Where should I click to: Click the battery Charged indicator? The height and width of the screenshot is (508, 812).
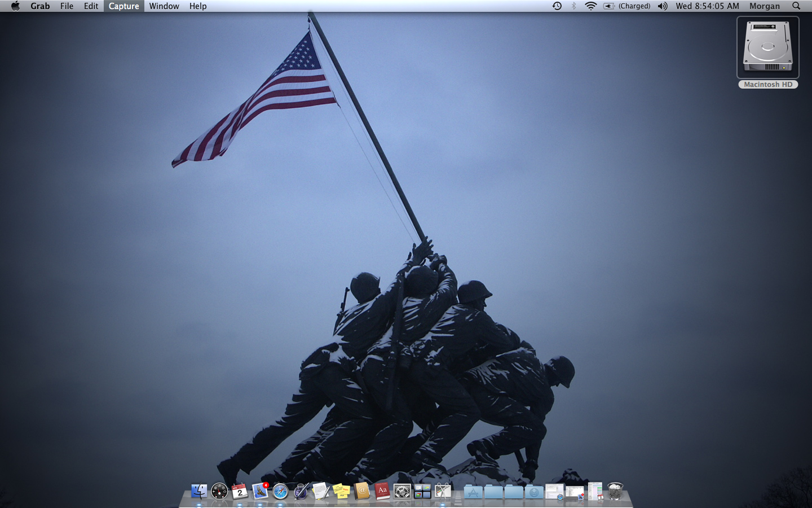coord(626,6)
